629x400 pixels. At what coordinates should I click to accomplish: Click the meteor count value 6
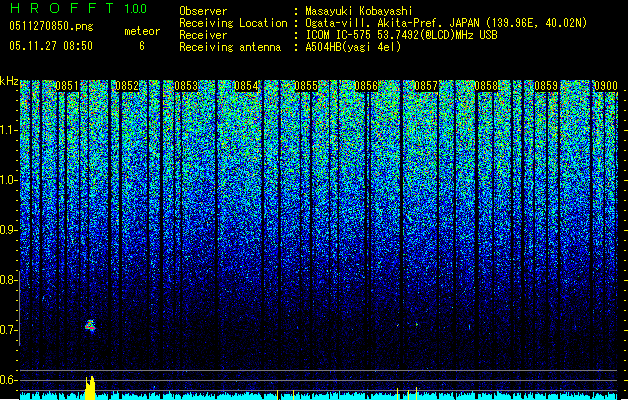pyautogui.click(x=142, y=46)
